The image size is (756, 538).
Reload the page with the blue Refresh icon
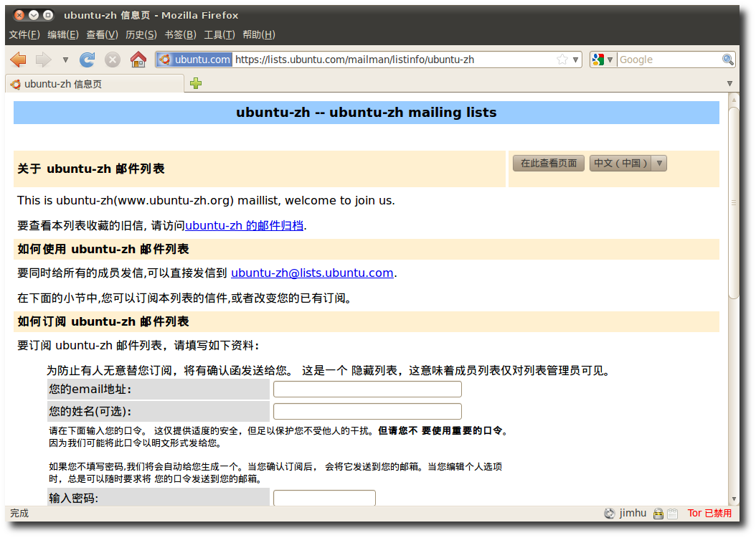click(88, 60)
